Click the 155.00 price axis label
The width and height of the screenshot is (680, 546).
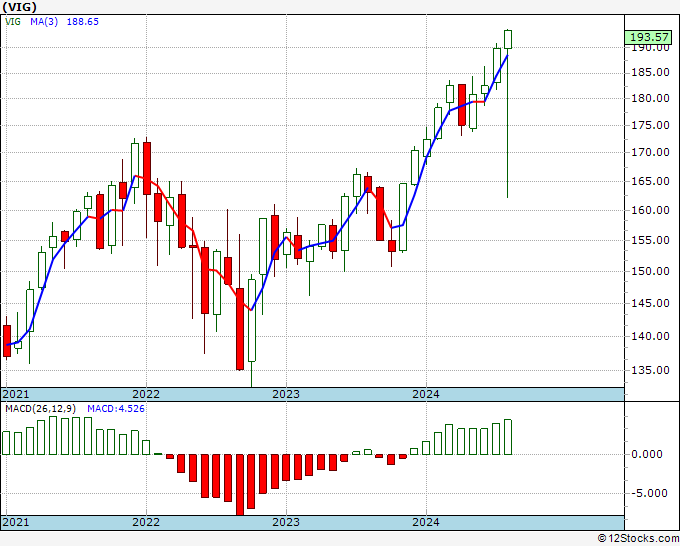[x=651, y=240]
